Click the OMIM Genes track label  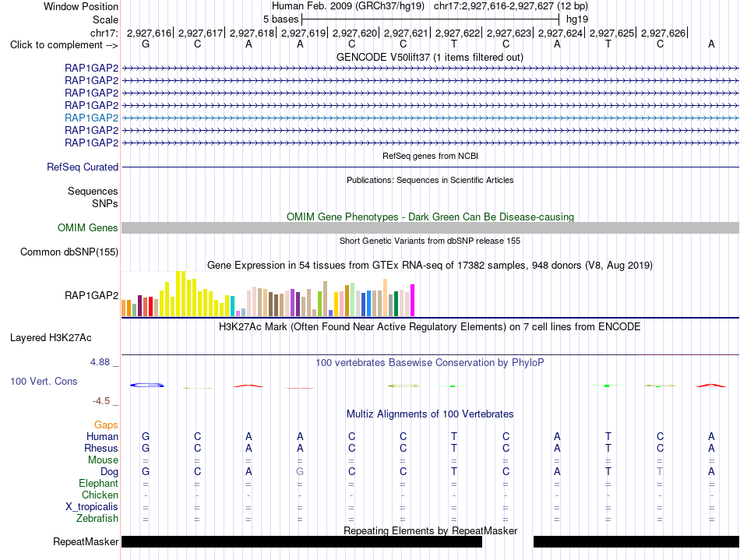(x=88, y=228)
